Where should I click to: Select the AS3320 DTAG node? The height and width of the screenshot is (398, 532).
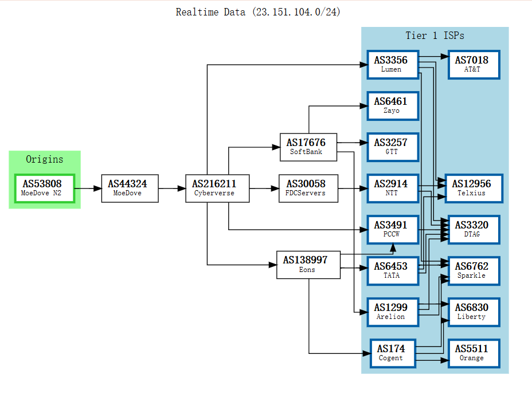[474, 230]
